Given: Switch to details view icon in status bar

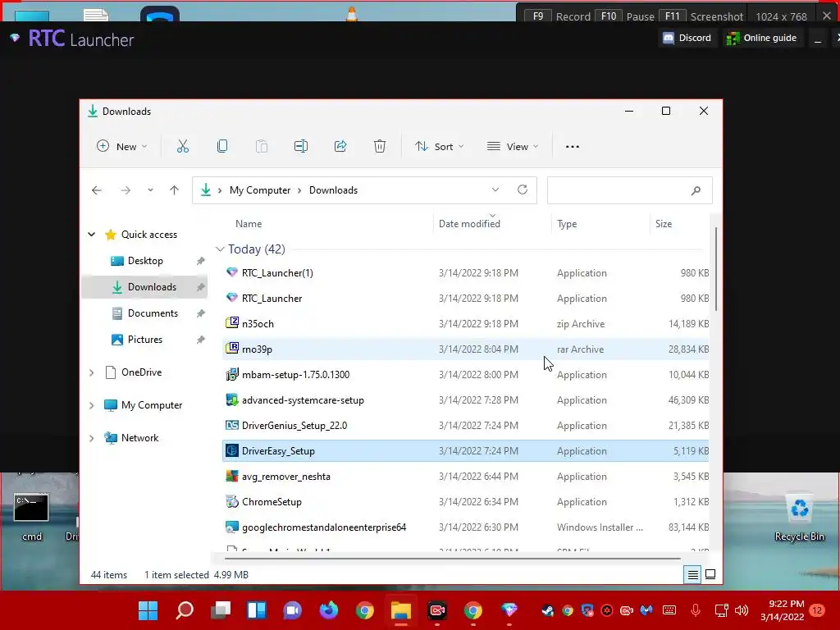Looking at the screenshot, I should 692,575.
